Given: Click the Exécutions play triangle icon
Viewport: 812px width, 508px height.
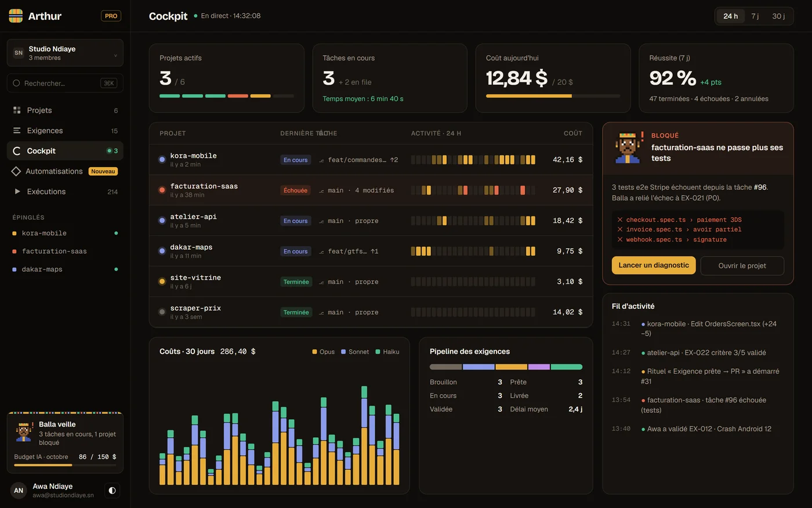Looking at the screenshot, I should 17,192.
